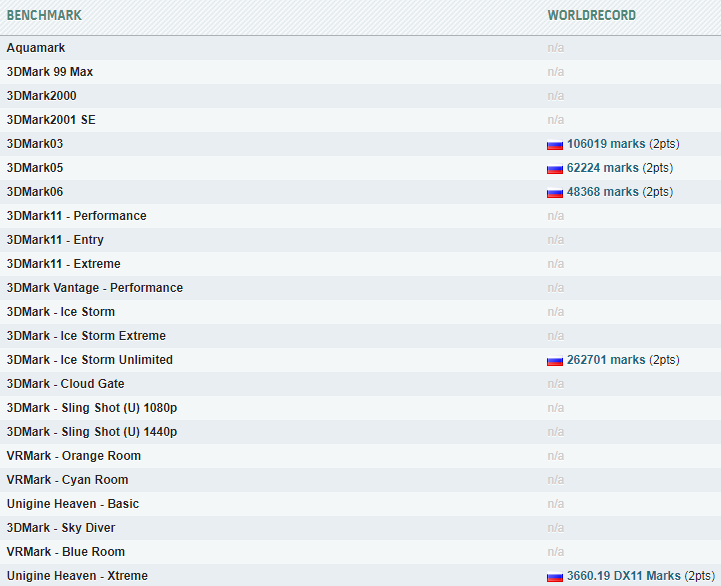Open the 3DMark - Cloud Gate benchmark
Screen dimensions: 721x586
tap(65, 384)
